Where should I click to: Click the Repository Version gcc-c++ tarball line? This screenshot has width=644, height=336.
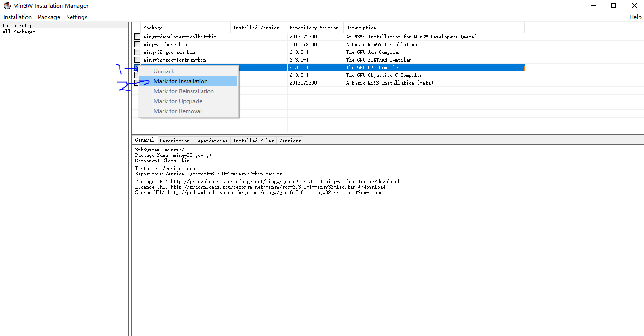pos(208,174)
